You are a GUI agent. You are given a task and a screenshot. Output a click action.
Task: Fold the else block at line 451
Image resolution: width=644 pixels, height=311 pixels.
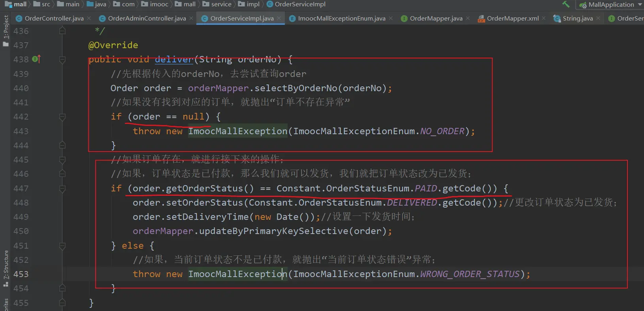(x=62, y=246)
